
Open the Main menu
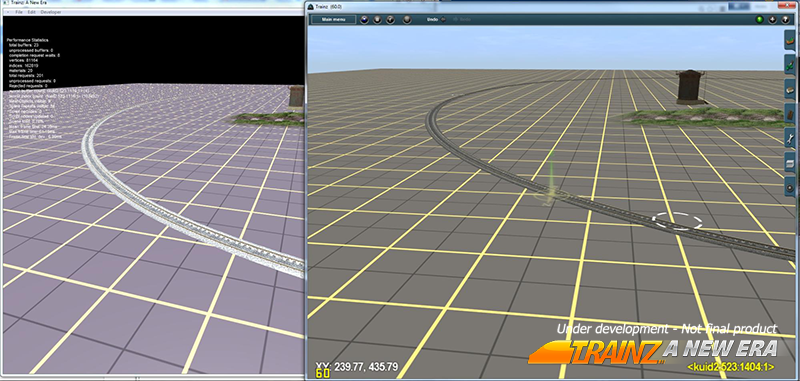334,19
